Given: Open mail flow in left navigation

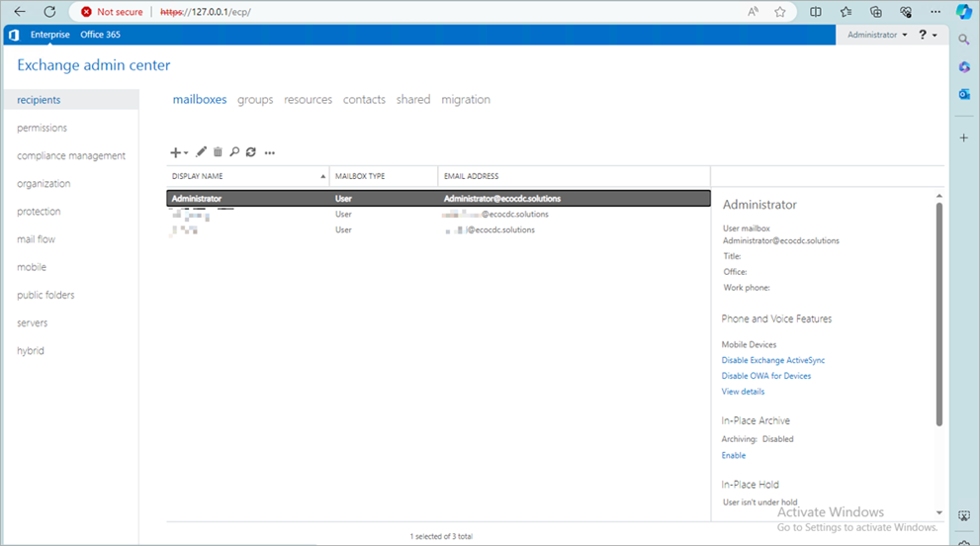Looking at the screenshot, I should 37,239.
